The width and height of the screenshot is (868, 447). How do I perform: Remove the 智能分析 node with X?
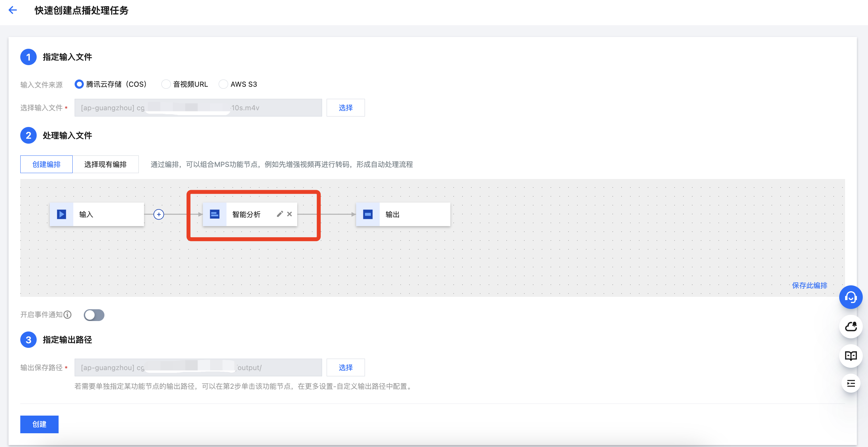click(289, 214)
